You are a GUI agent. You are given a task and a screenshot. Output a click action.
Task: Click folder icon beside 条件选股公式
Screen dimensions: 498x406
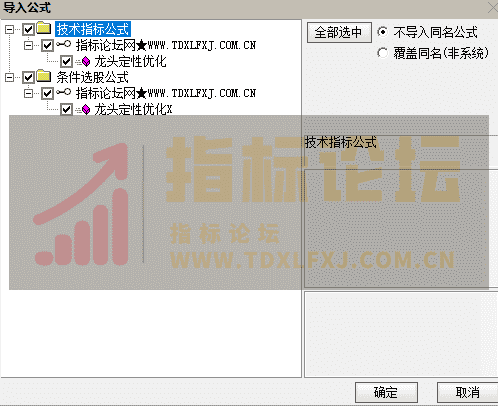44,76
